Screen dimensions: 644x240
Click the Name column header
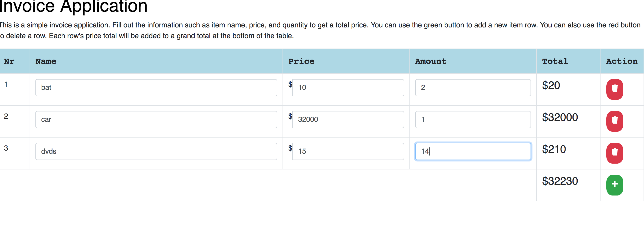pyautogui.click(x=46, y=61)
